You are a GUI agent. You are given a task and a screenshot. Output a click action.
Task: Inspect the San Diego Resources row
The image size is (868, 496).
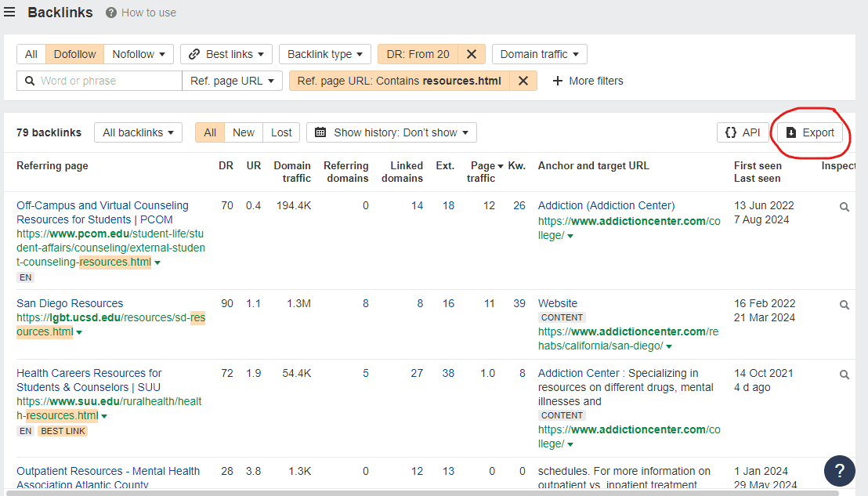[844, 305]
